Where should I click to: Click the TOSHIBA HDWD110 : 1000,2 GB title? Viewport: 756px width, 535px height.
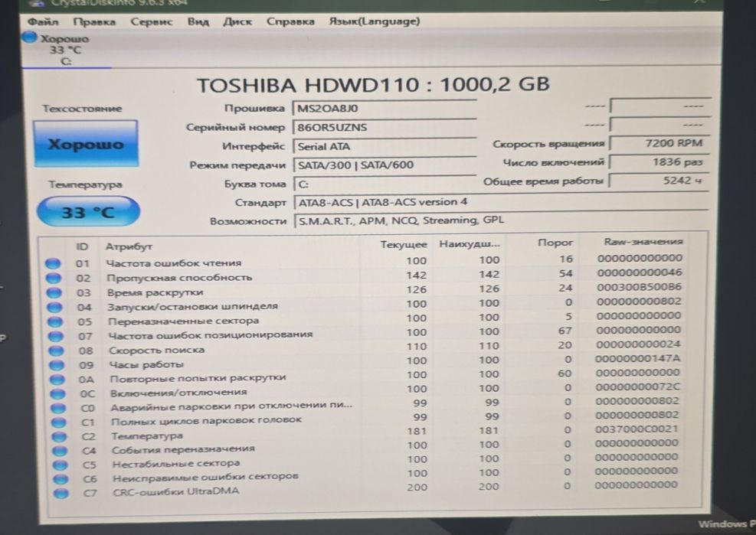373,85
